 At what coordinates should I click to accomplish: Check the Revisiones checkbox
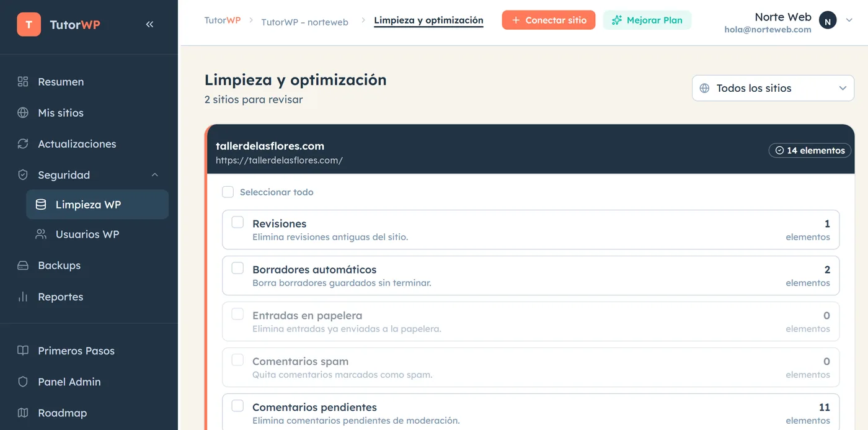(x=237, y=222)
